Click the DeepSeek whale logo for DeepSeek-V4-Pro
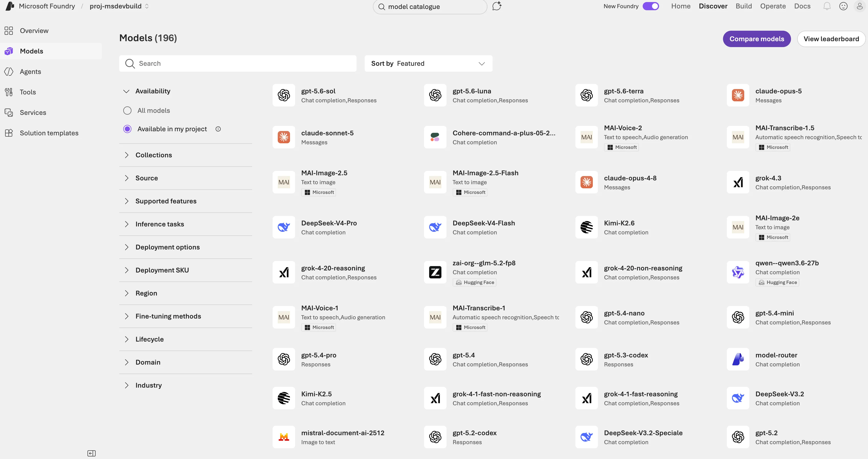This screenshot has height=459, width=868. point(284,227)
